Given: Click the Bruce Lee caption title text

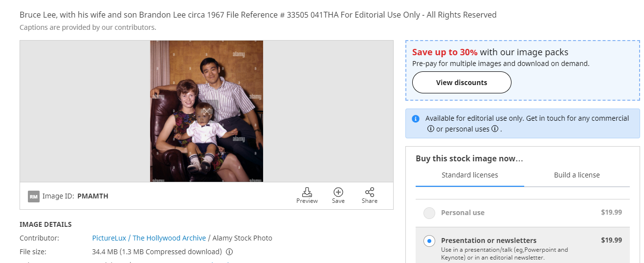Looking at the screenshot, I should (258, 15).
